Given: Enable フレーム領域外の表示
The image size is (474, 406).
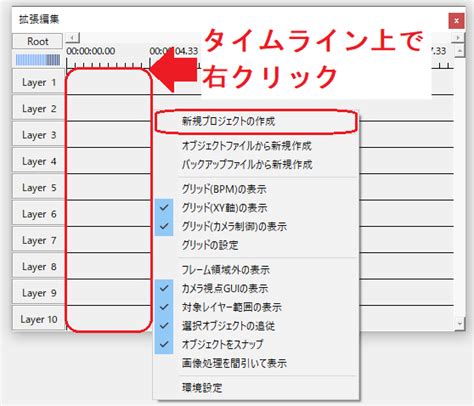Looking at the screenshot, I should coord(256,270).
